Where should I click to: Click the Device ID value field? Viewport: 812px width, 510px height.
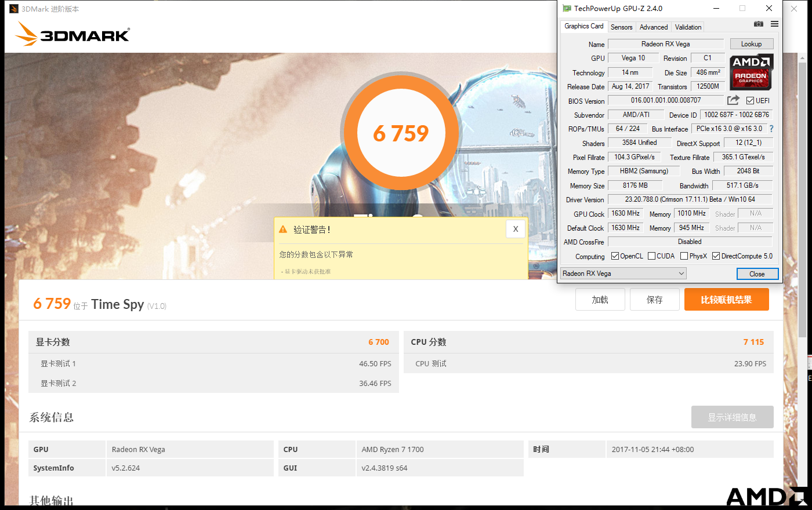(x=737, y=115)
